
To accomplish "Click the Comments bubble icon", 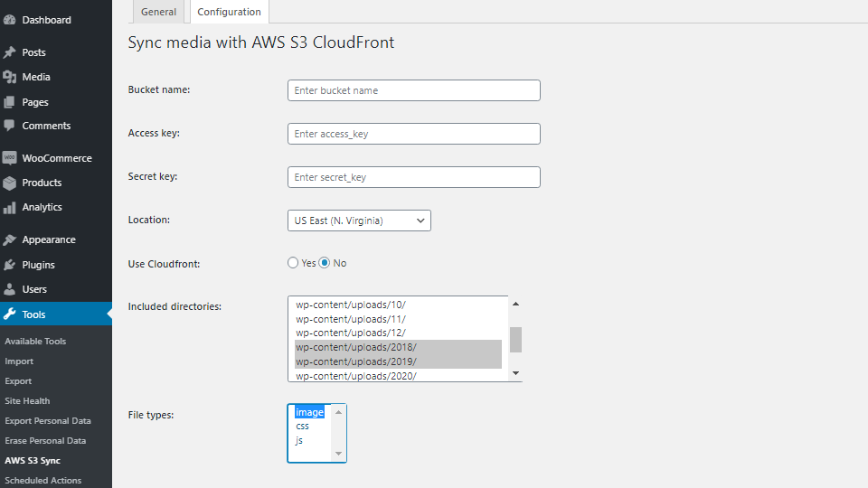I will (x=9, y=126).
